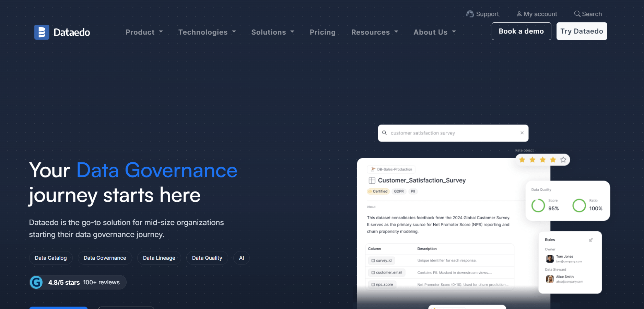Click the My account person icon
The image size is (644, 309).
(x=519, y=14)
